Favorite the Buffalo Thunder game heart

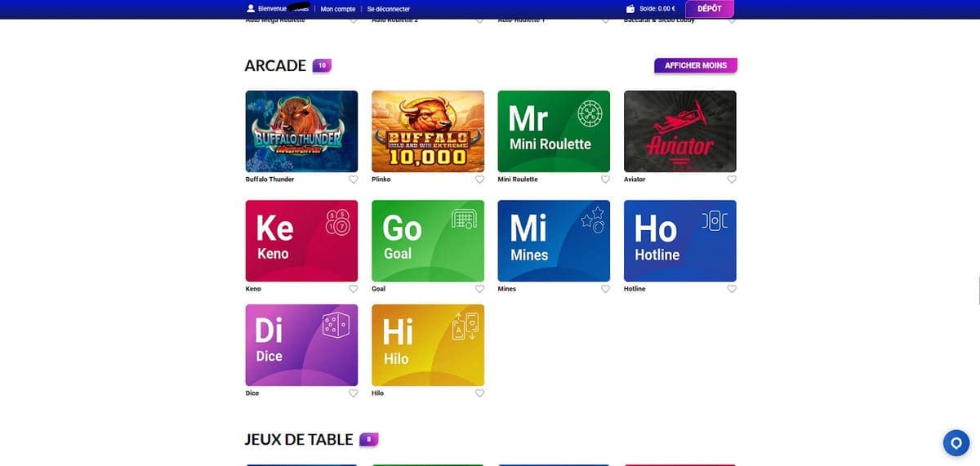pyautogui.click(x=354, y=180)
